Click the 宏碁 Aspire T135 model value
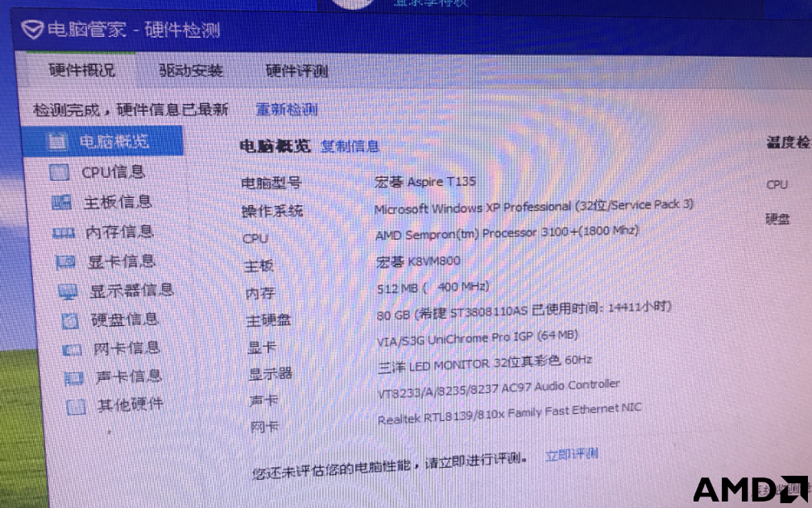Screen dimensions: 812x508 pyautogui.click(x=425, y=182)
